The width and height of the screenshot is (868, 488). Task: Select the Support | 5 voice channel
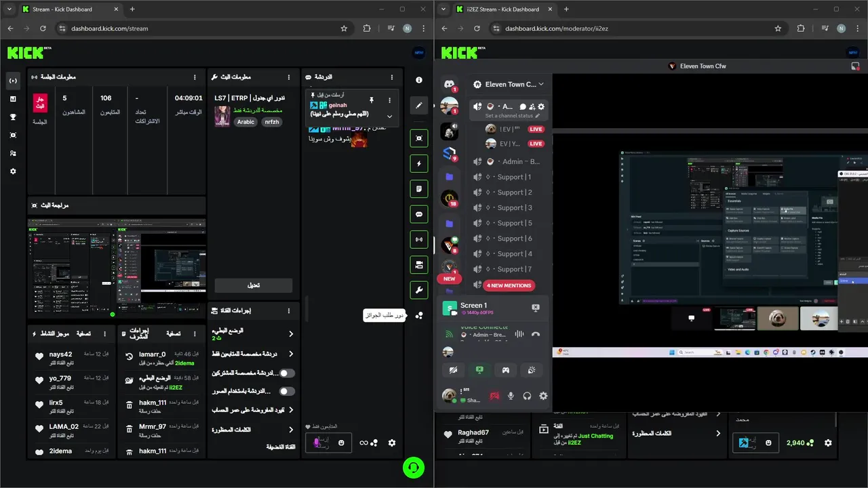[x=509, y=223]
